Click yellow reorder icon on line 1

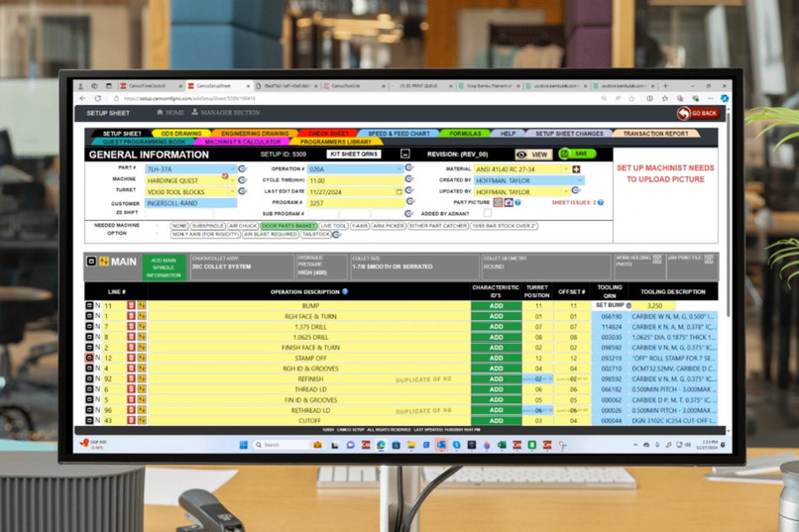point(142,316)
